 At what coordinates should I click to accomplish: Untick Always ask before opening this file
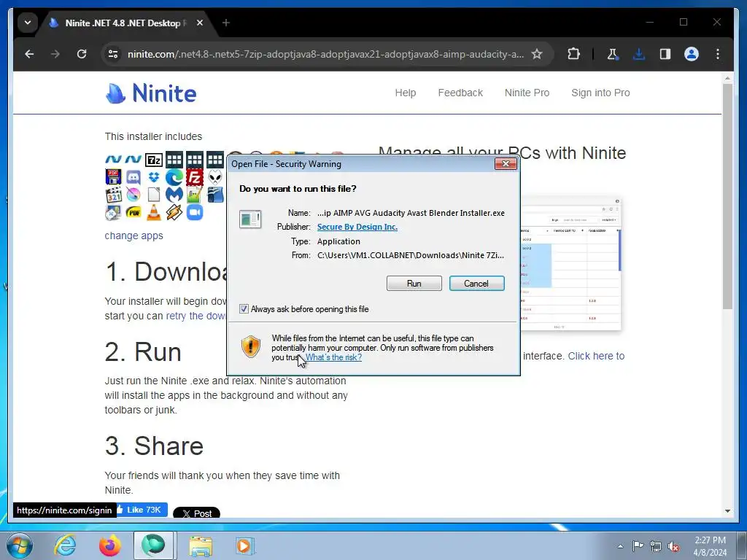244,309
